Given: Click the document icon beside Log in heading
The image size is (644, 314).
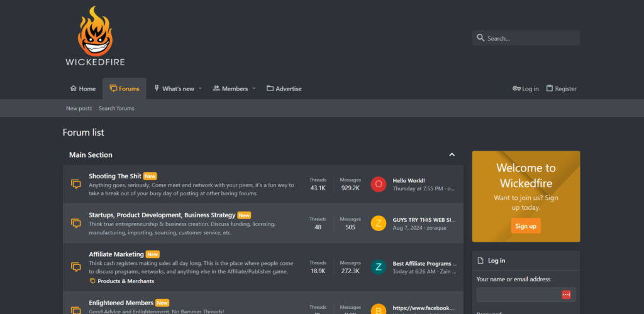Looking at the screenshot, I should click(x=481, y=261).
